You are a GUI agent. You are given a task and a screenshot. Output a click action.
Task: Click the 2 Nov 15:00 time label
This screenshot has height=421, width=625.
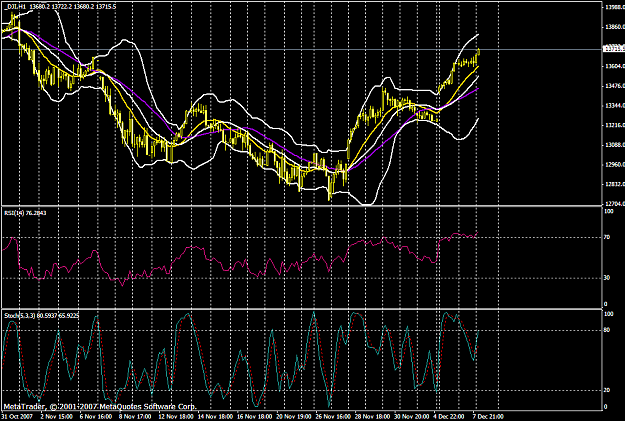57,417
